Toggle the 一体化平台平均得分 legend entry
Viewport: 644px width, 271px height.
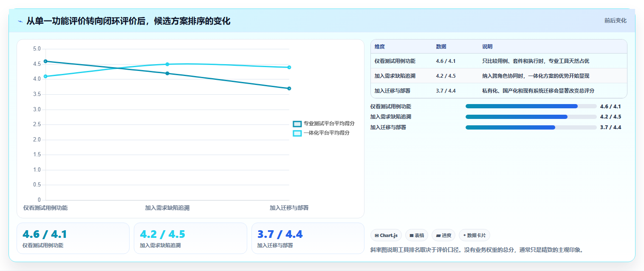pos(321,133)
